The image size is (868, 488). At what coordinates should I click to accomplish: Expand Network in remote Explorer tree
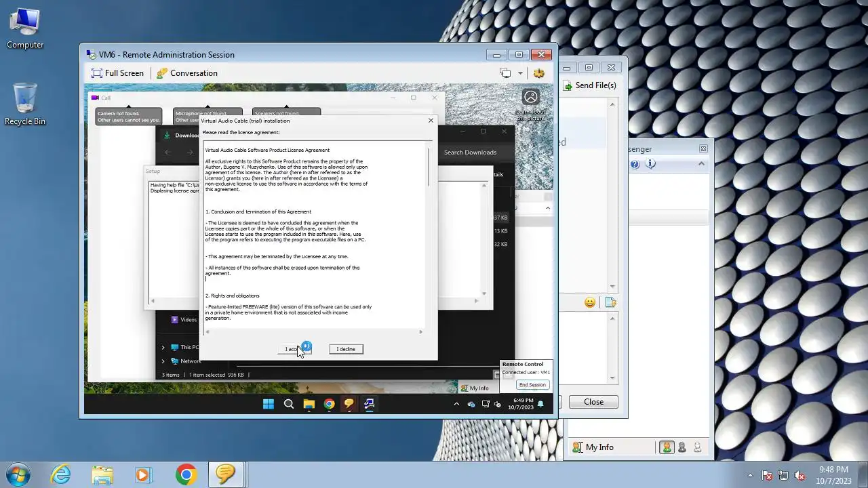(163, 361)
